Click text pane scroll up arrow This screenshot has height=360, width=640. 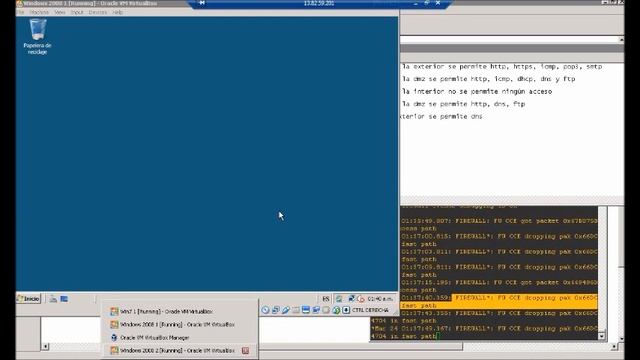click(621, 40)
